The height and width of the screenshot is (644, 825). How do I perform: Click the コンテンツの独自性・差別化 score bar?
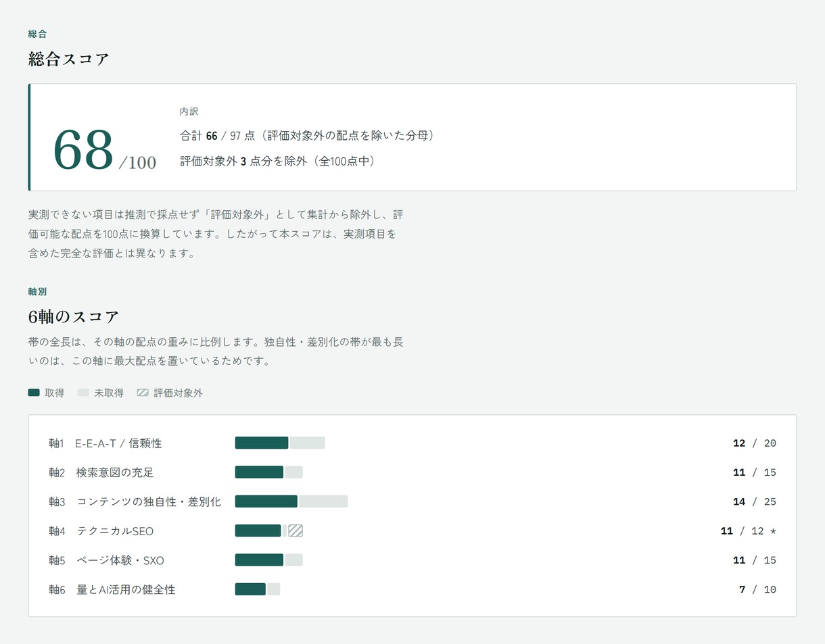point(291,501)
